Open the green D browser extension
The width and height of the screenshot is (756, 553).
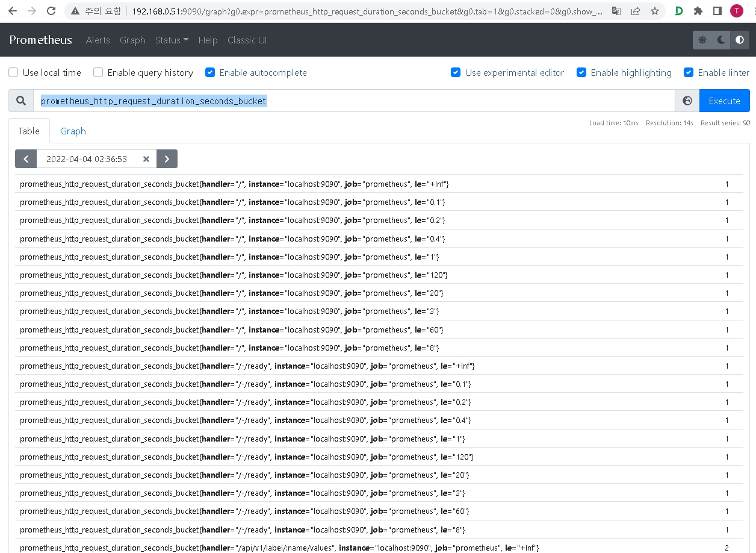point(679,11)
